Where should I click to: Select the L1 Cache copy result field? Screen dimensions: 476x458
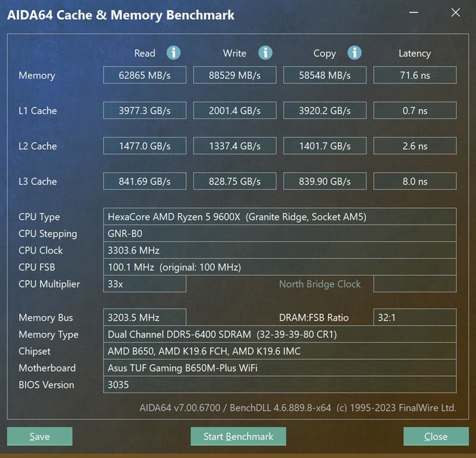click(324, 110)
